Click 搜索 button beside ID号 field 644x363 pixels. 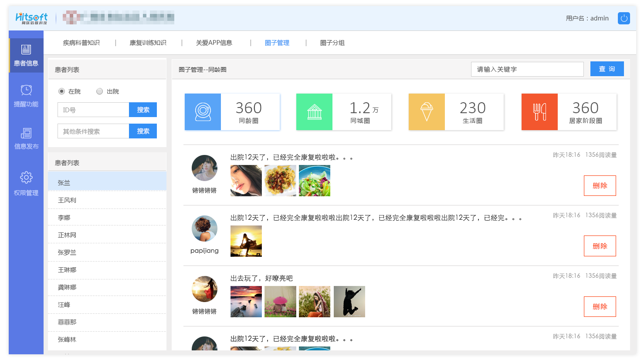tap(143, 110)
